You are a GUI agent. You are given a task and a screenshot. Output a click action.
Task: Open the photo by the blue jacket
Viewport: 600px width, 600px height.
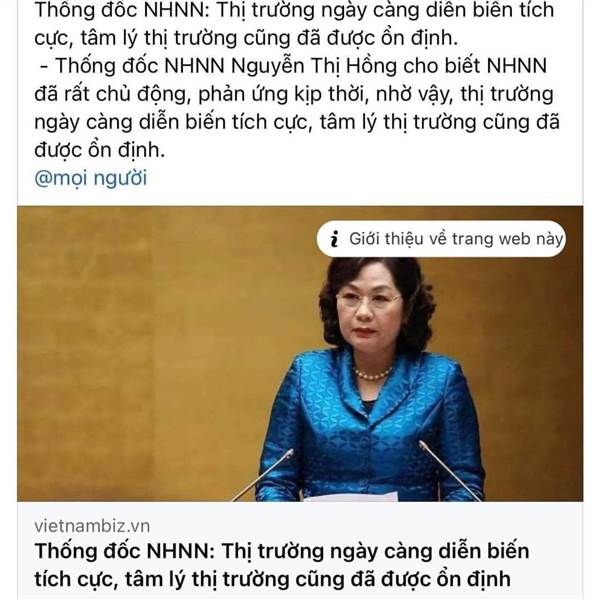click(369, 427)
